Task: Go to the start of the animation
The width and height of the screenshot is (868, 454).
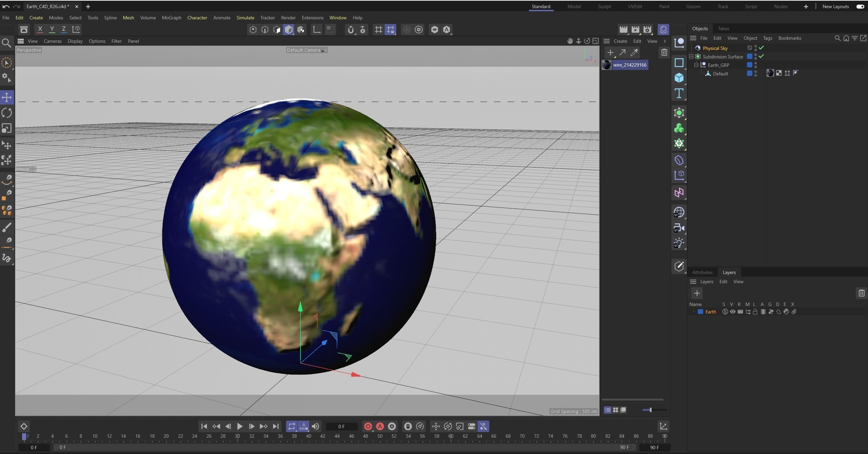Action: point(204,426)
